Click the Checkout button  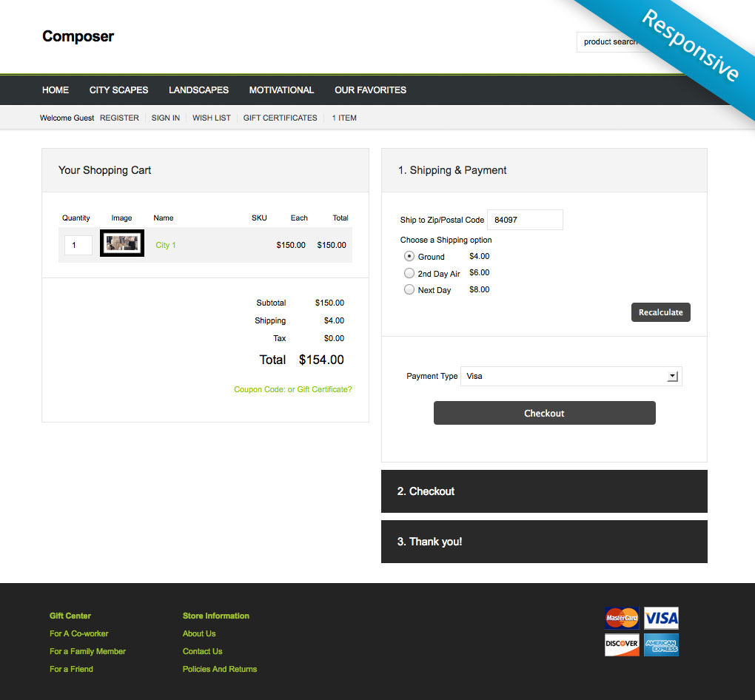point(544,413)
